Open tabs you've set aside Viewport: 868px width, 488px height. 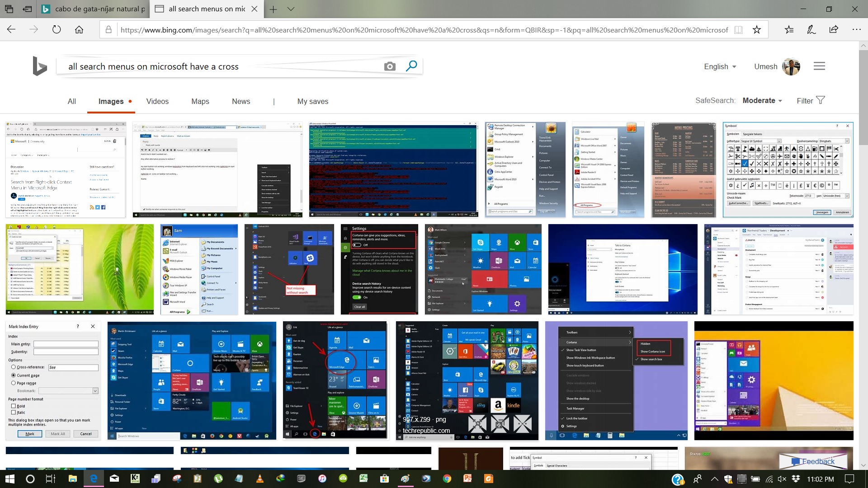9,9
